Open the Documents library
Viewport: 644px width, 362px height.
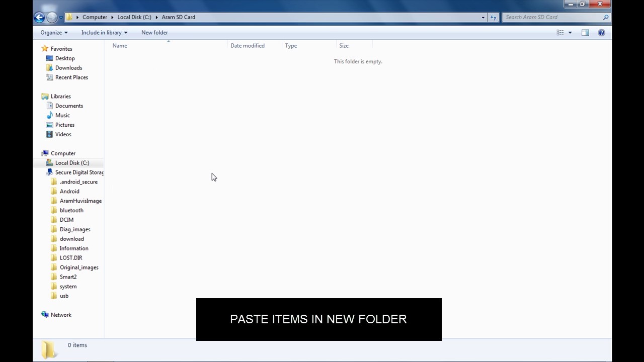point(69,106)
